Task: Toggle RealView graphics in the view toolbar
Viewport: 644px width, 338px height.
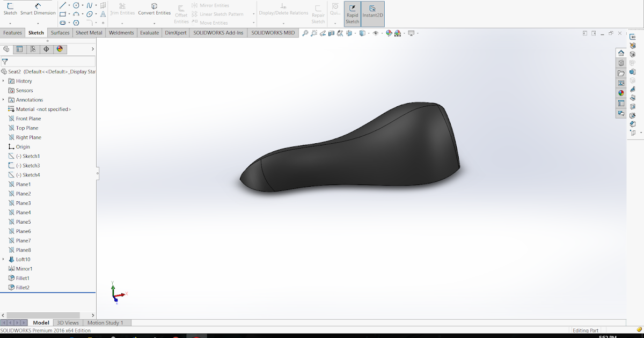Action: click(x=412, y=33)
